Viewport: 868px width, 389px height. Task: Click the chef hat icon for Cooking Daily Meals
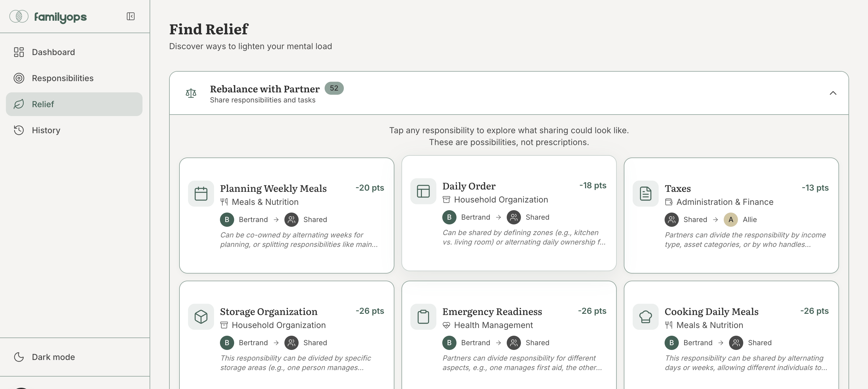point(645,317)
